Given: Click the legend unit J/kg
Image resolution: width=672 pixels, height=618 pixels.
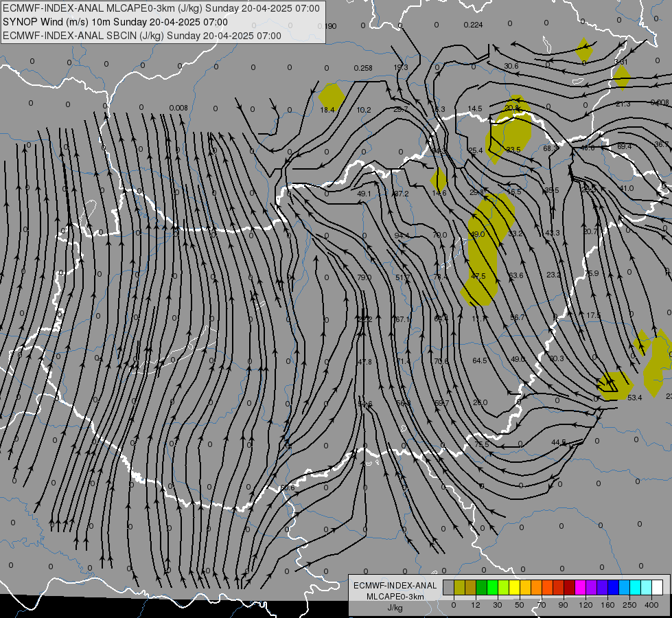Looking at the screenshot, I should coord(395,608).
